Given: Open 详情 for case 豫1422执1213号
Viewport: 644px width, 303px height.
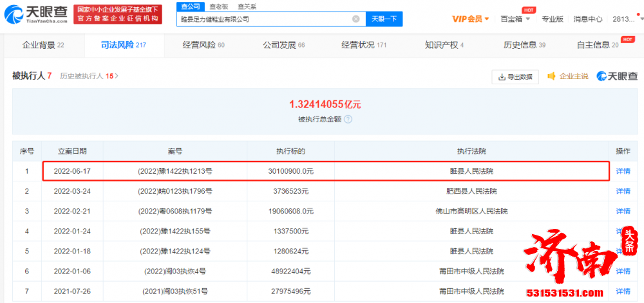Looking at the screenshot, I should [x=623, y=171].
